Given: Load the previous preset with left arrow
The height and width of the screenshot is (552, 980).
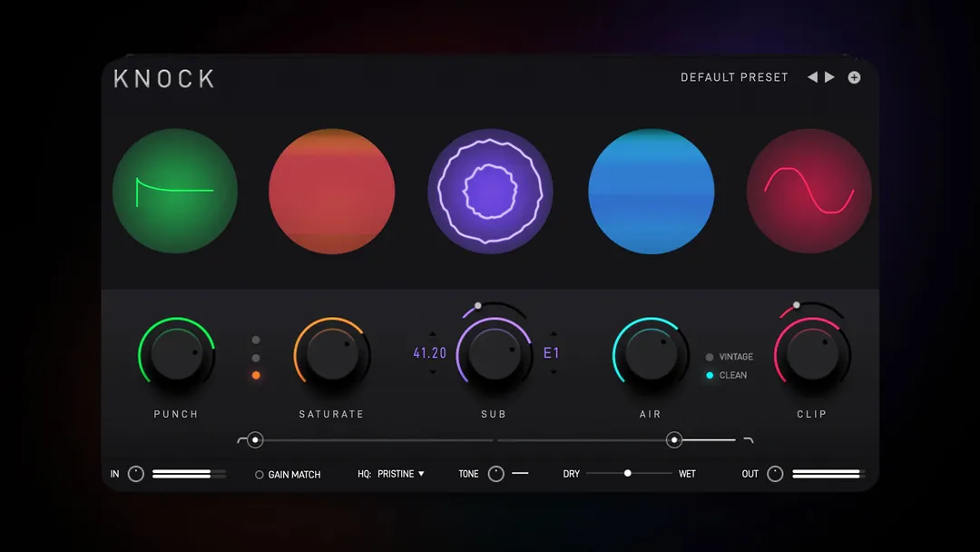Looking at the screenshot, I should pos(813,77).
